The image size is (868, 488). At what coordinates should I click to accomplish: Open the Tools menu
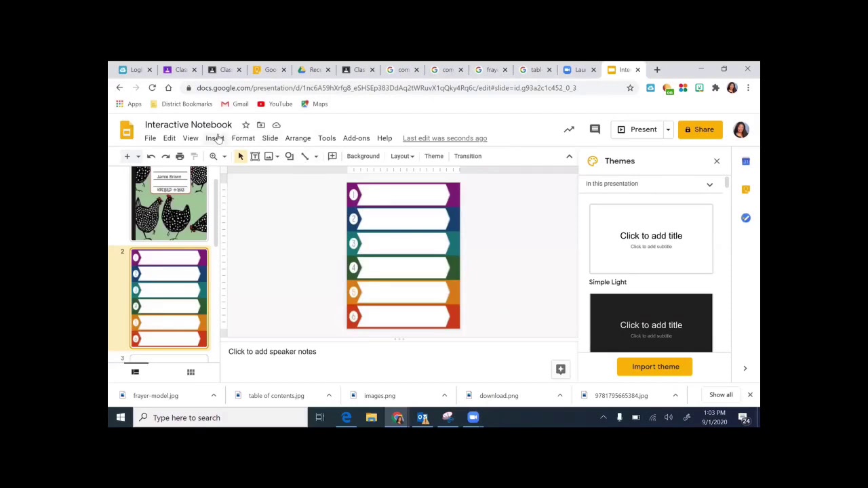[327, 138]
